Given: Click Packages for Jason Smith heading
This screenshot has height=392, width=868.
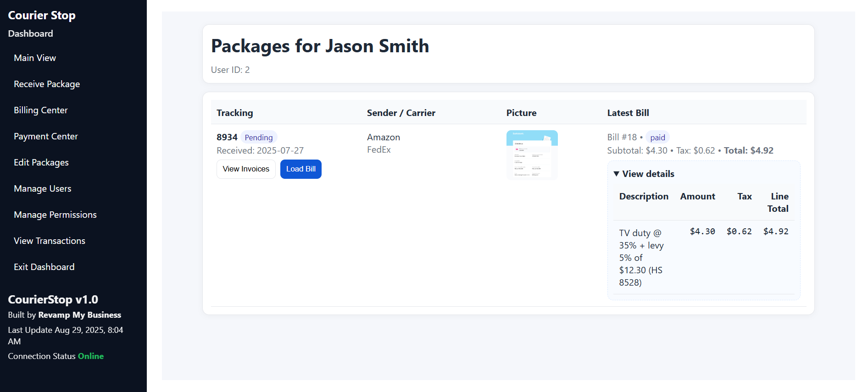Looking at the screenshot, I should click(x=320, y=46).
